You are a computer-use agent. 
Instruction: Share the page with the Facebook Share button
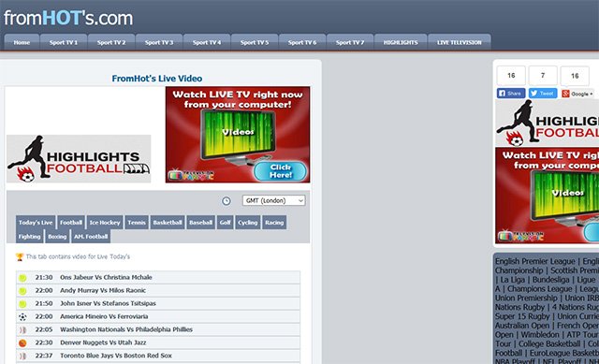(511, 94)
